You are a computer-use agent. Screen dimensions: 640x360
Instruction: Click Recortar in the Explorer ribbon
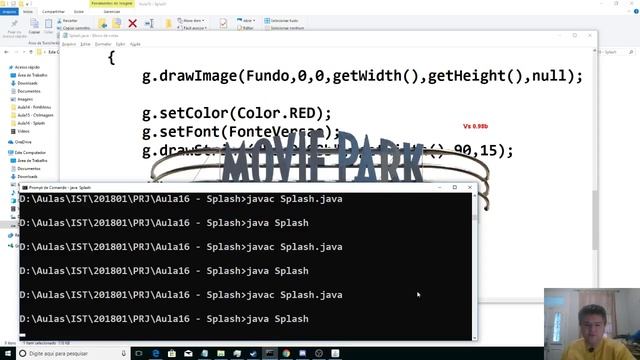click(67, 20)
